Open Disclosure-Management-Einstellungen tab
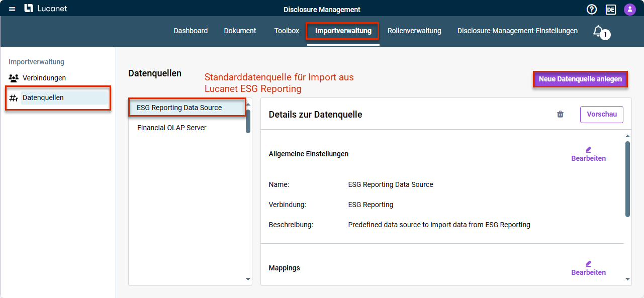The image size is (644, 298). coord(517,31)
